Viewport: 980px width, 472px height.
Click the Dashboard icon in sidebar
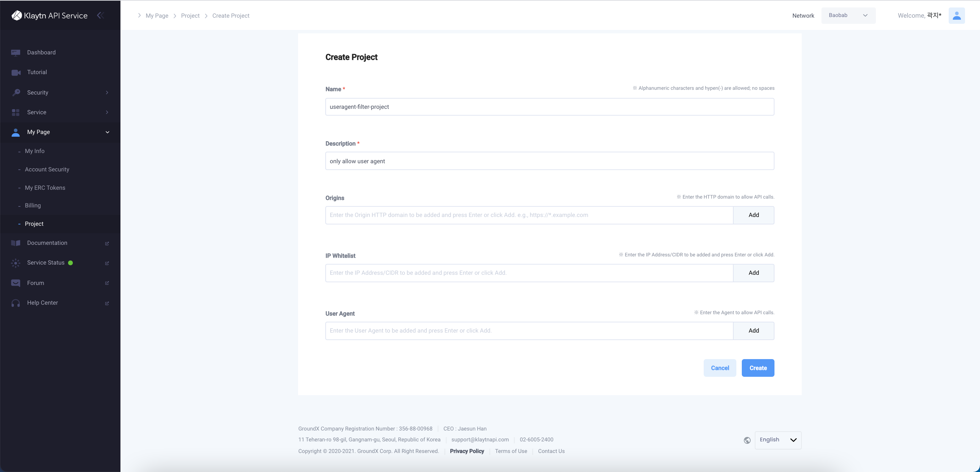click(x=16, y=52)
